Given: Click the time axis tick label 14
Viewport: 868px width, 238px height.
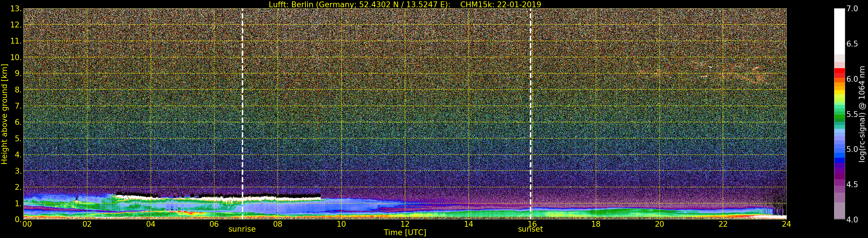Looking at the screenshot, I should coord(468,224).
